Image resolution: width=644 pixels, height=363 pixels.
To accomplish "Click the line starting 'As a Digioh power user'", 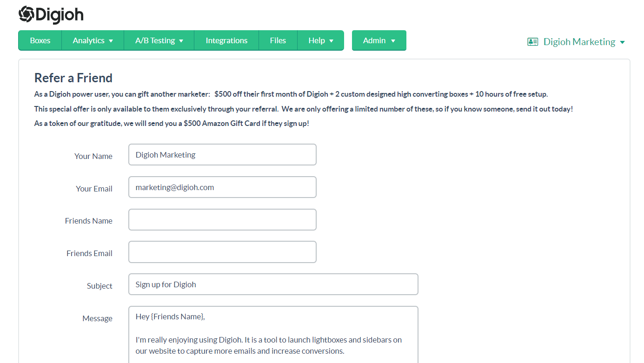I will coord(291,94).
